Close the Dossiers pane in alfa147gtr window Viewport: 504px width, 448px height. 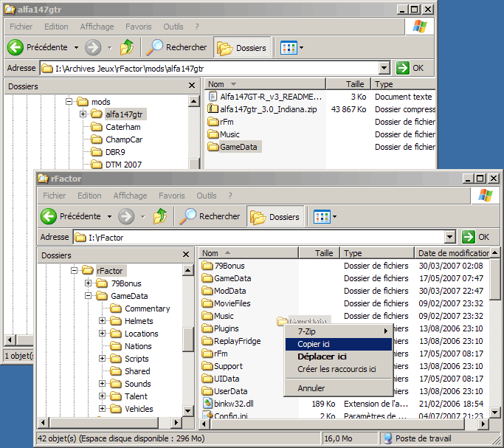point(192,86)
